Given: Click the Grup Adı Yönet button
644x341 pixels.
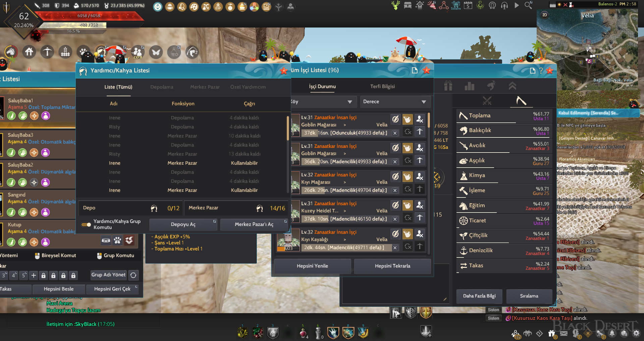Looking at the screenshot, I should click(108, 275).
